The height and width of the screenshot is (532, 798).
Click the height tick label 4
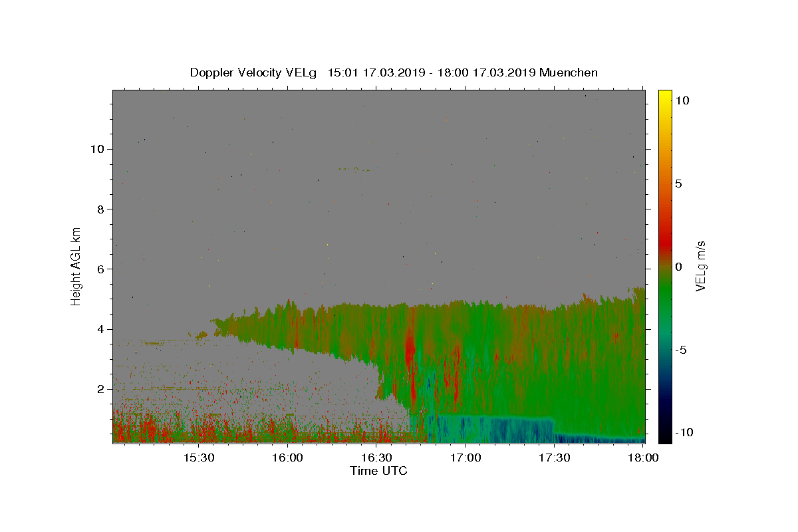[100, 329]
